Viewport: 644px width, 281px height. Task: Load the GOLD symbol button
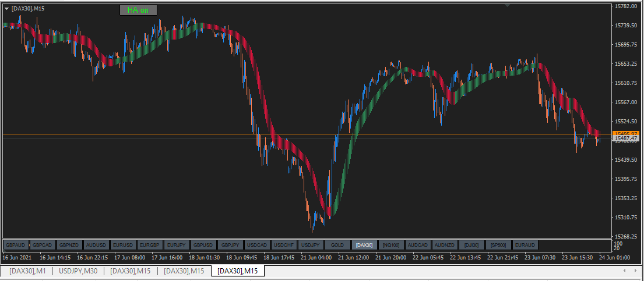(x=337, y=246)
